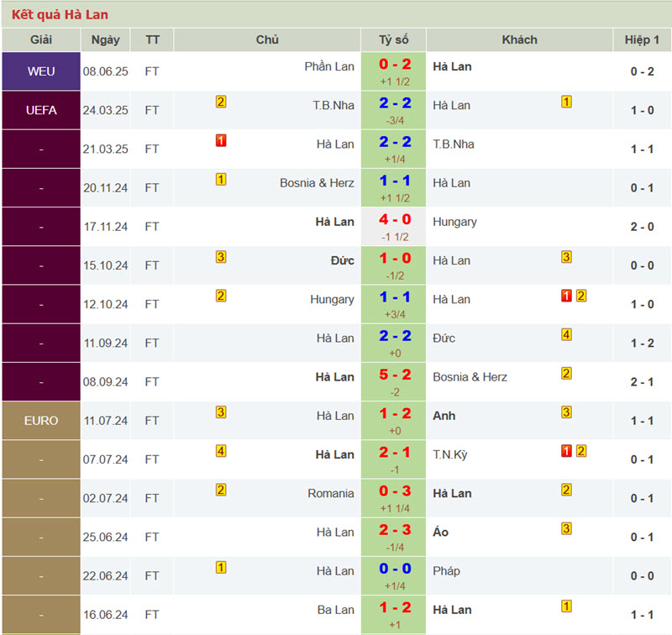Click Bosnia & Herz yellow card icon on 20.11.24

[x=221, y=179]
